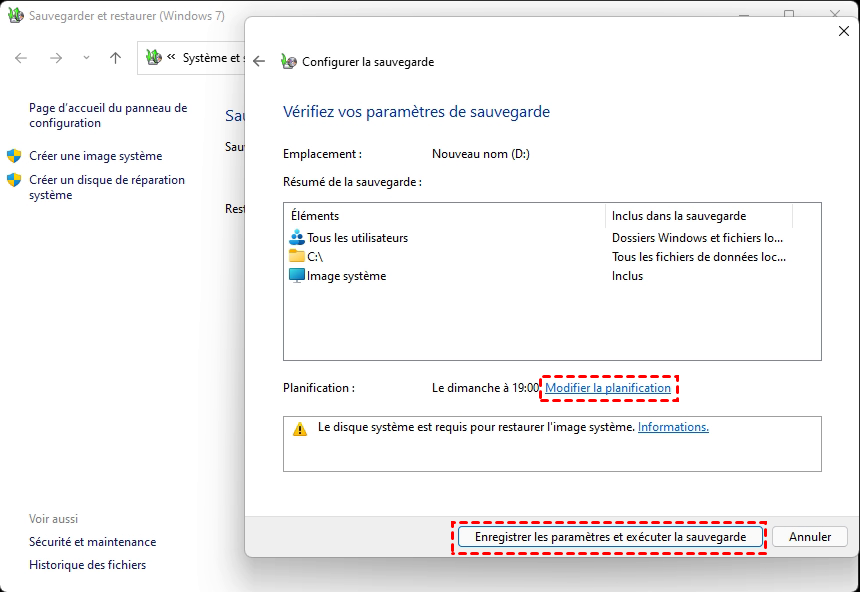
Task: Go forward with the Explorer forward arrow
Action: point(56,58)
